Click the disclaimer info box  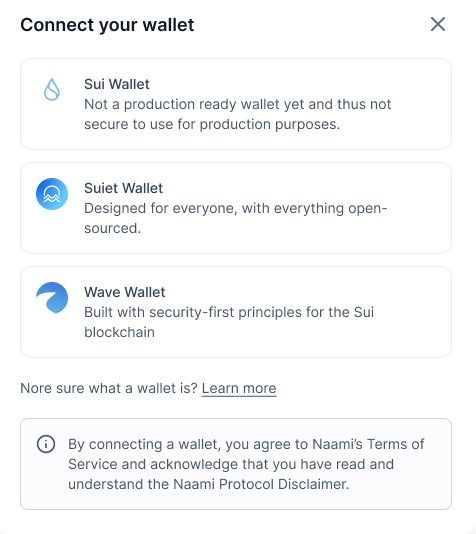pos(236,464)
